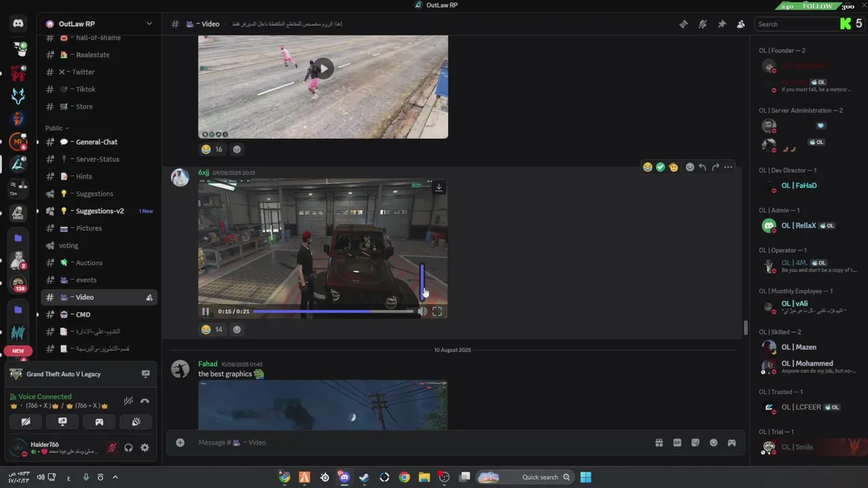Screen dimensions: 868x488
Task: Open the Server-Status channel
Action: (99, 159)
